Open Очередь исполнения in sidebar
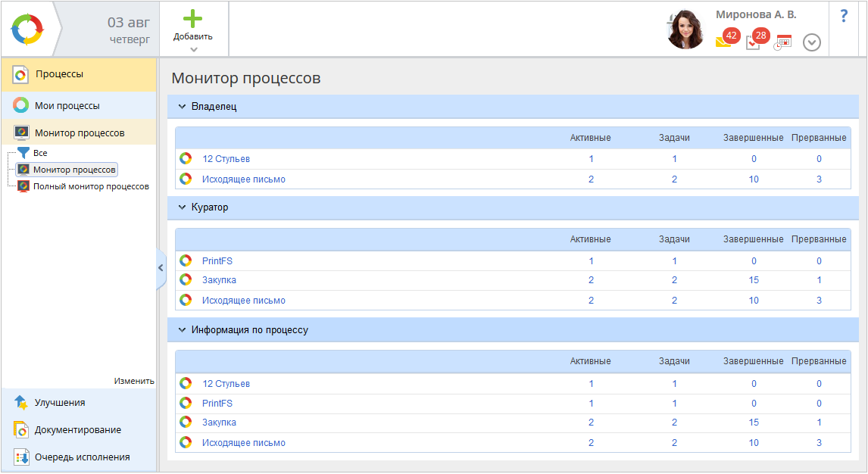The image size is (868, 474). click(82, 457)
